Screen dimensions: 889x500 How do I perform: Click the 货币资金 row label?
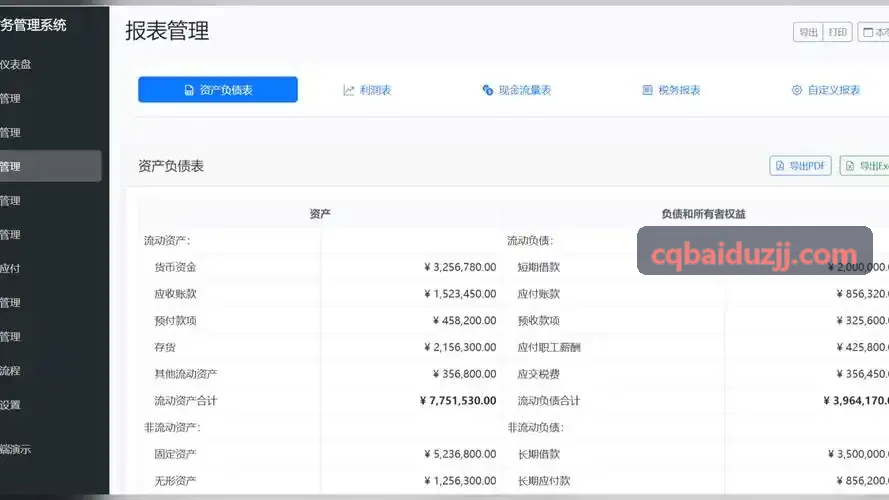tap(175, 267)
